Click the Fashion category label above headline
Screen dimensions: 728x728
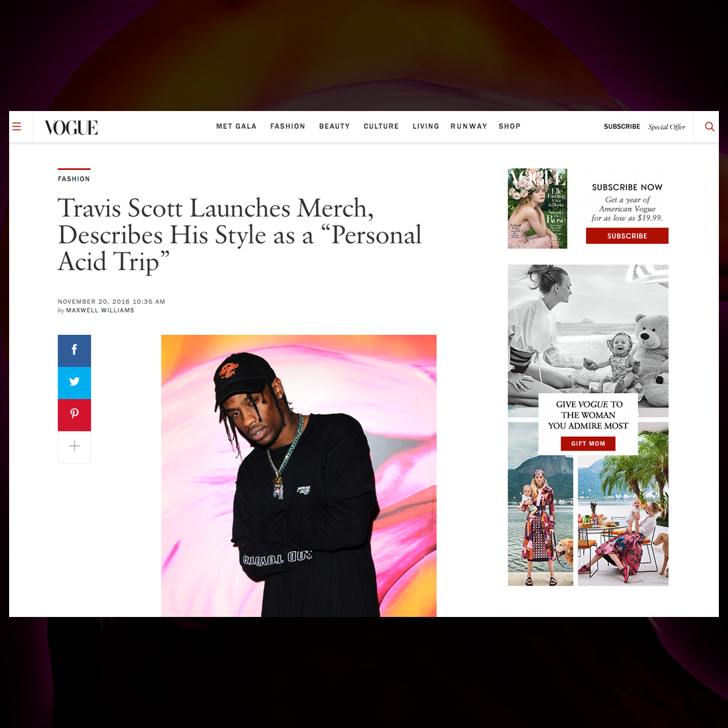[x=74, y=179]
